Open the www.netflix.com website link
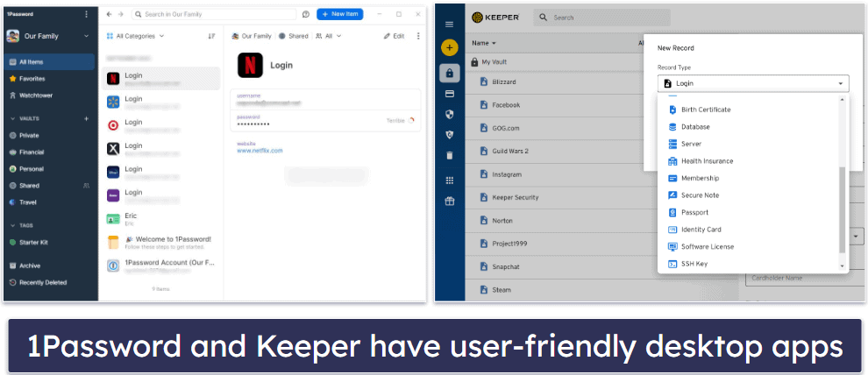Image resolution: width=868 pixels, height=375 pixels. point(260,151)
